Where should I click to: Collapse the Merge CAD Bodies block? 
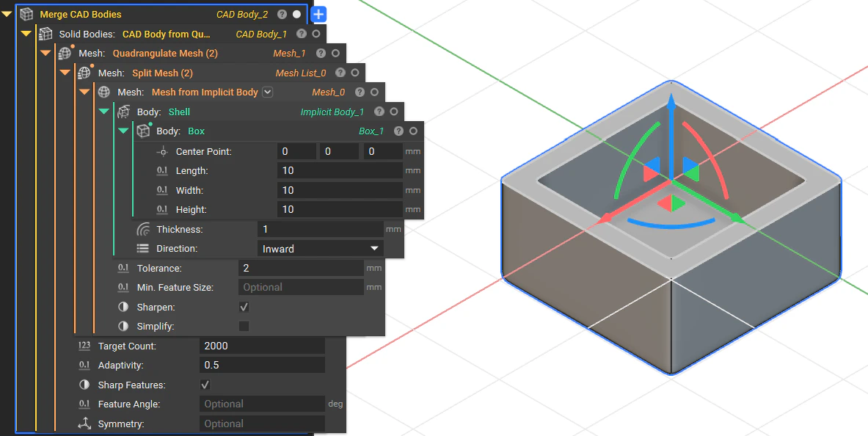pyautogui.click(x=7, y=15)
